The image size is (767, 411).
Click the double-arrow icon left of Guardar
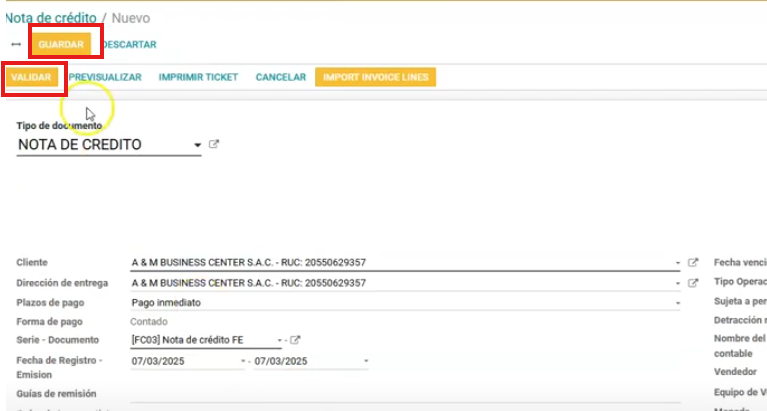tap(15, 45)
